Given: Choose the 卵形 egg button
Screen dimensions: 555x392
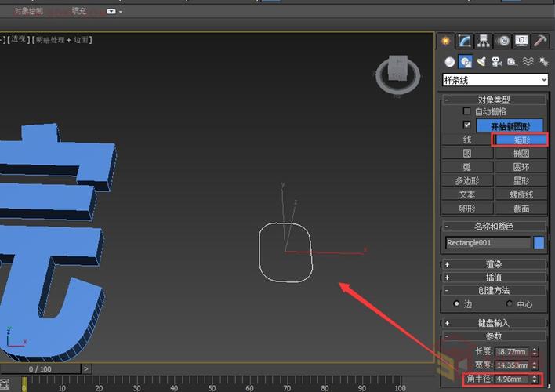Looking at the screenshot, I should pyautogui.click(x=467, y=209).
